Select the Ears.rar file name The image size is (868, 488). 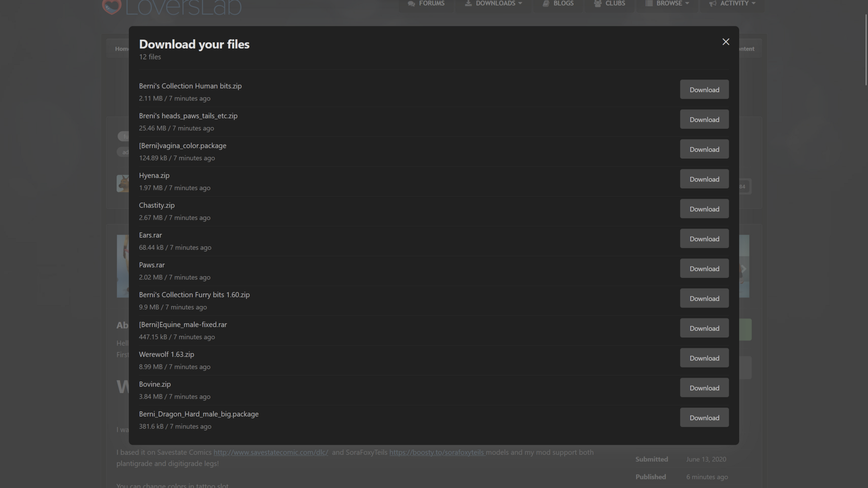coord(150,235)
